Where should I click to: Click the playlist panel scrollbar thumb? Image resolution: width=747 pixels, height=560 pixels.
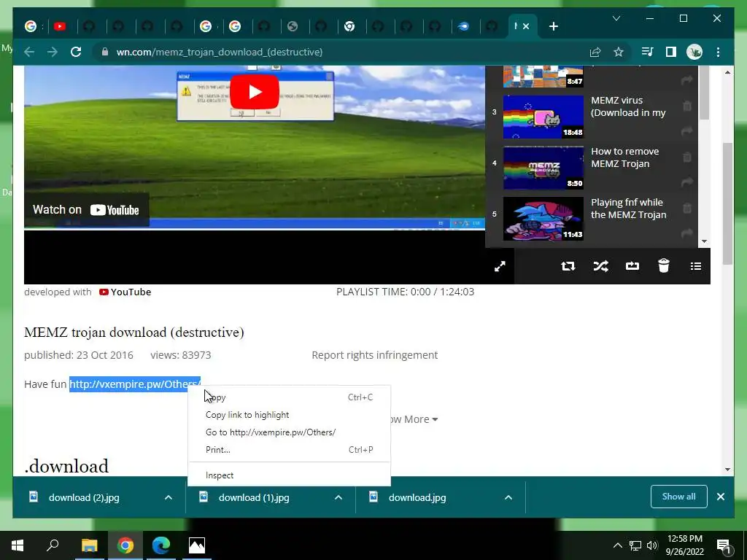704,94
